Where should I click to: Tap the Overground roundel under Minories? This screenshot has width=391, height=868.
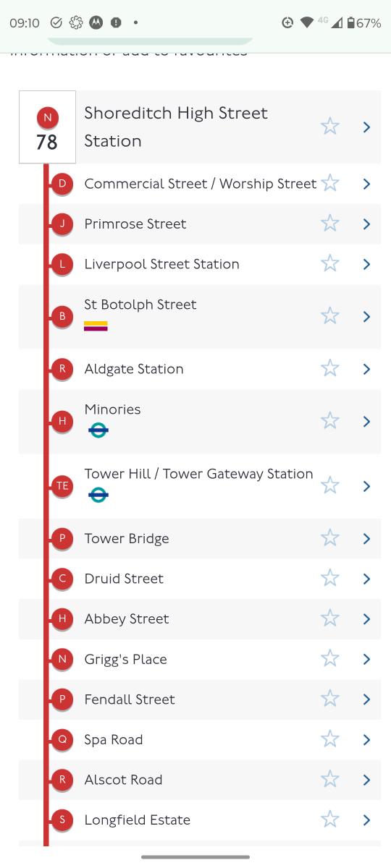98,430
